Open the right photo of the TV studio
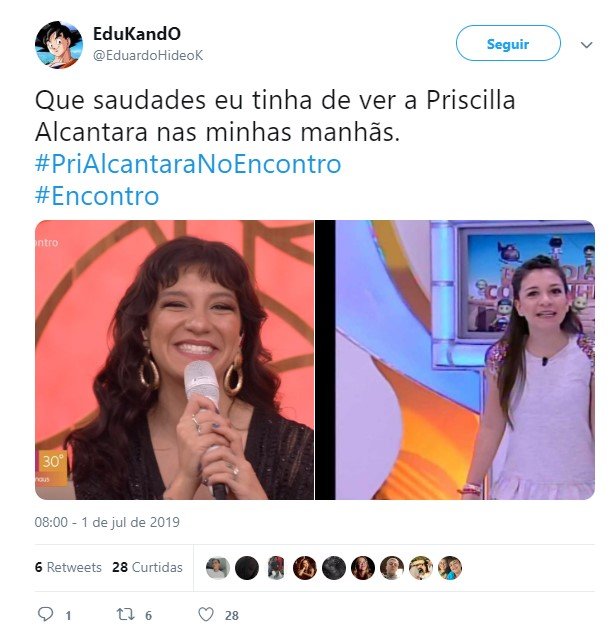This screenshot has width=615, height=642. (x=455, y=360)
